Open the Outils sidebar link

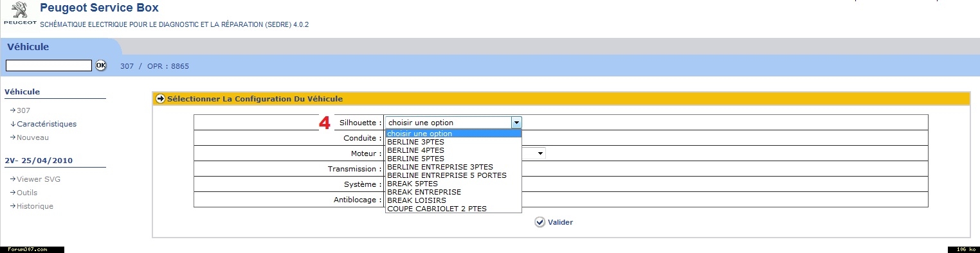coord(27,193)
